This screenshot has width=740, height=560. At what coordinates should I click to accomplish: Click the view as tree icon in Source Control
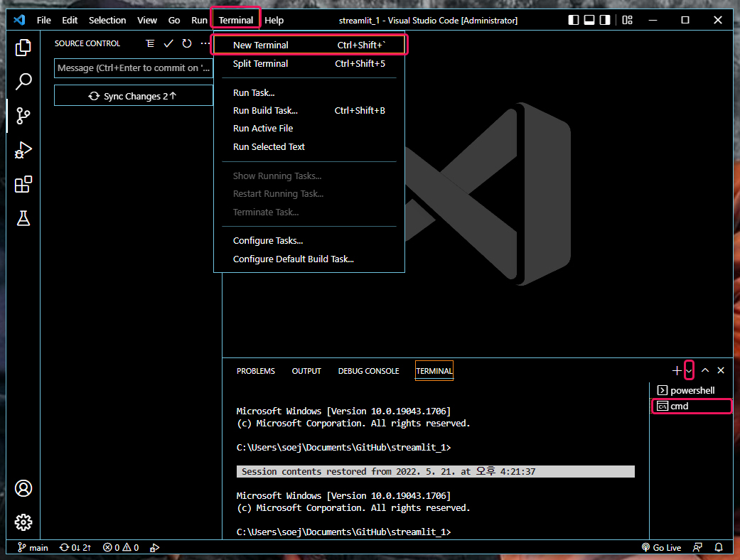150,43
